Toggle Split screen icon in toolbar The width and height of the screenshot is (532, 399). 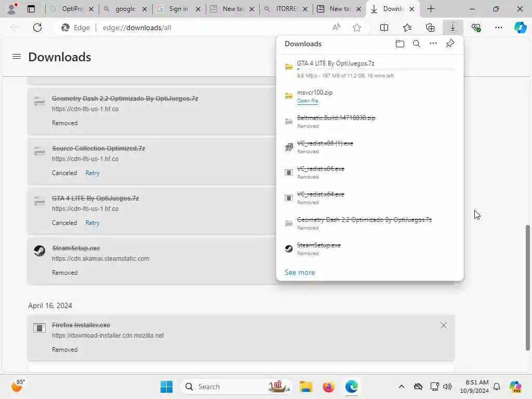coord(384,28)
